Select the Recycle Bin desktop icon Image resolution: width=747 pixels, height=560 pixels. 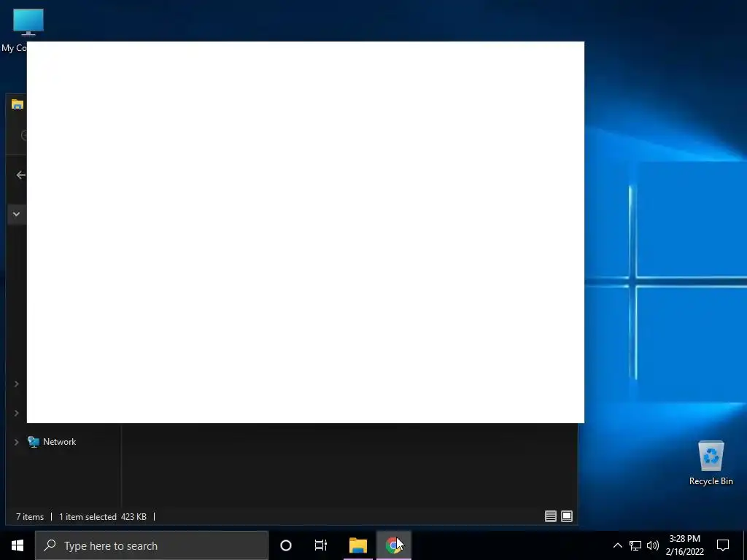(x=711, y=463)
